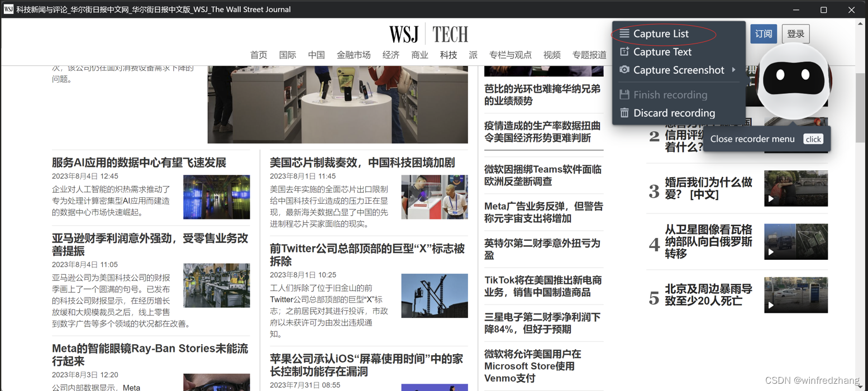
Task: Open the 经济 navigation tab
Action: click(391, 55)
